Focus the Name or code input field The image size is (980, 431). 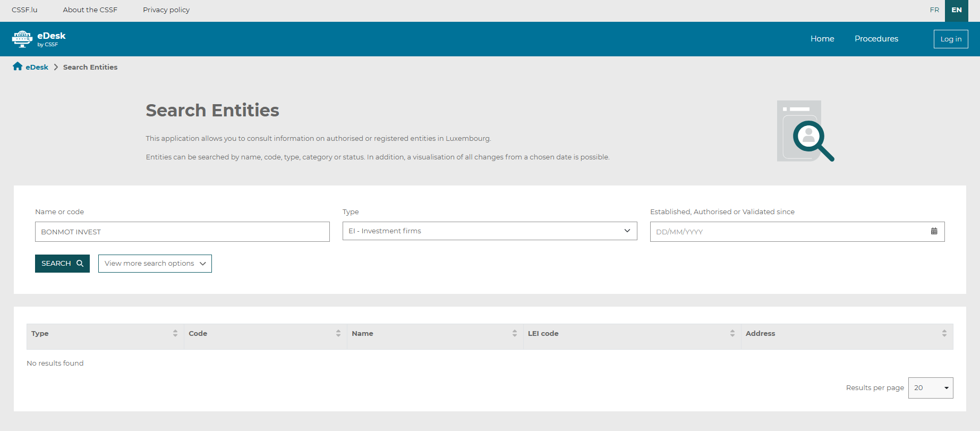tap(182, 232)
